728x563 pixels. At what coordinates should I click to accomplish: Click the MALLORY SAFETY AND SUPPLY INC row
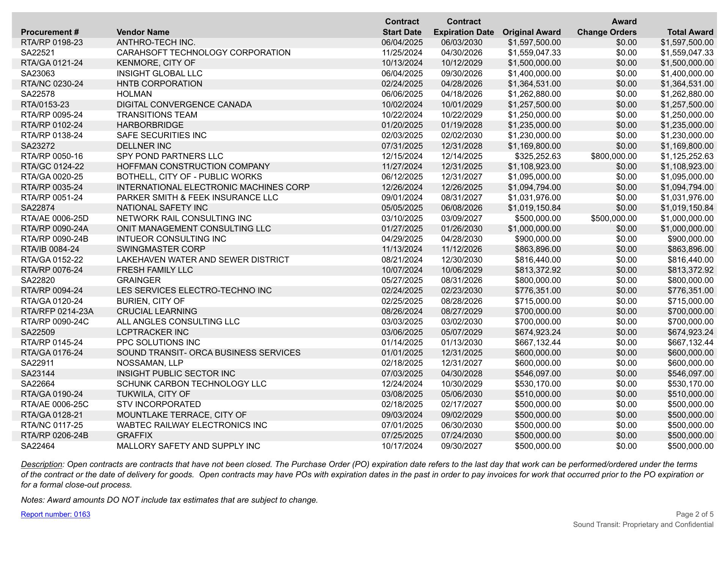click(188, 446)
